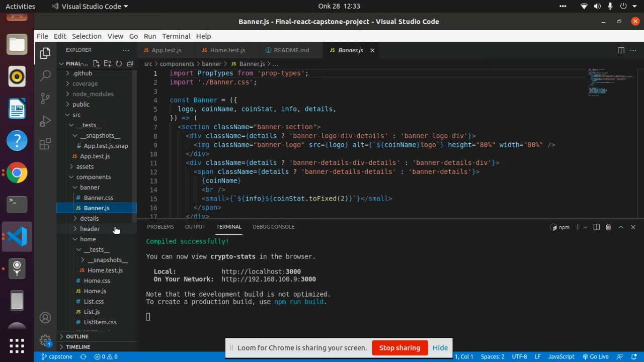Start Go Live server from status bar

(595, 356)
